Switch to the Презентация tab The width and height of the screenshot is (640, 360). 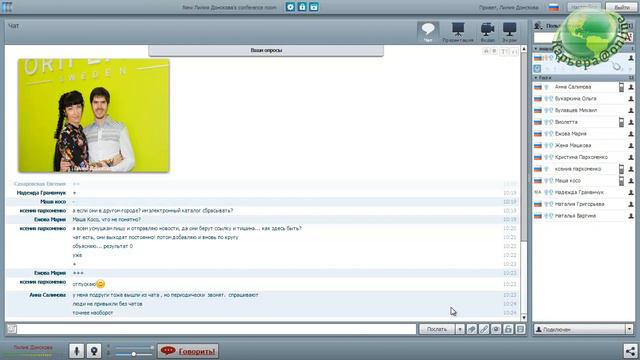coord(458,32)
